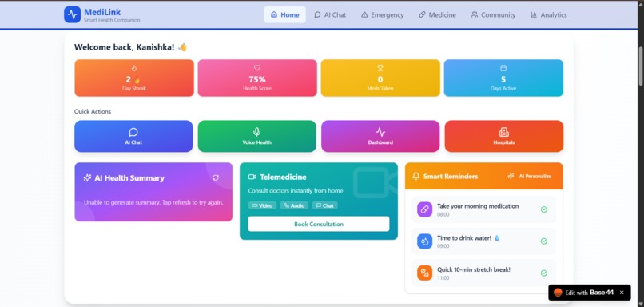
Task: Navigate to the Community tab
Action: (493, 15)
